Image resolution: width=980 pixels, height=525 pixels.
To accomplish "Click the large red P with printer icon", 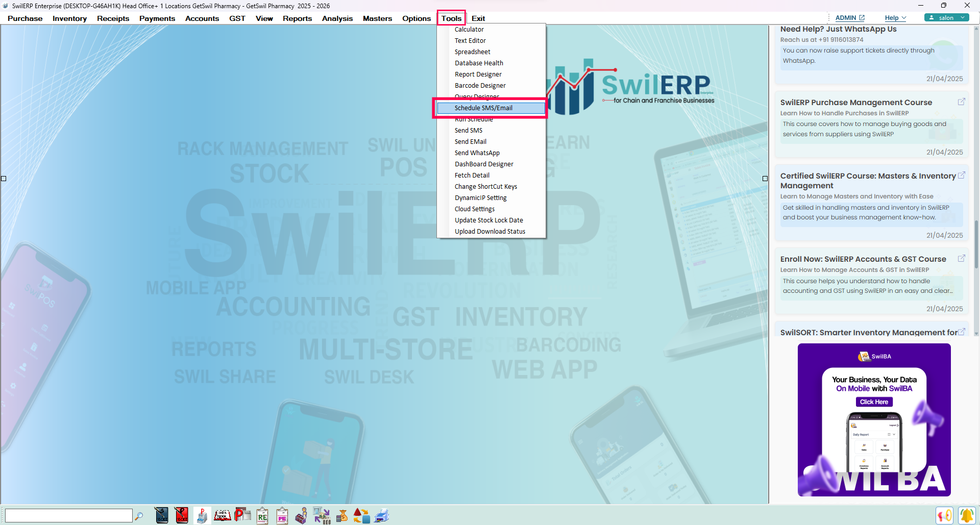I will click(x=242, y=515).
